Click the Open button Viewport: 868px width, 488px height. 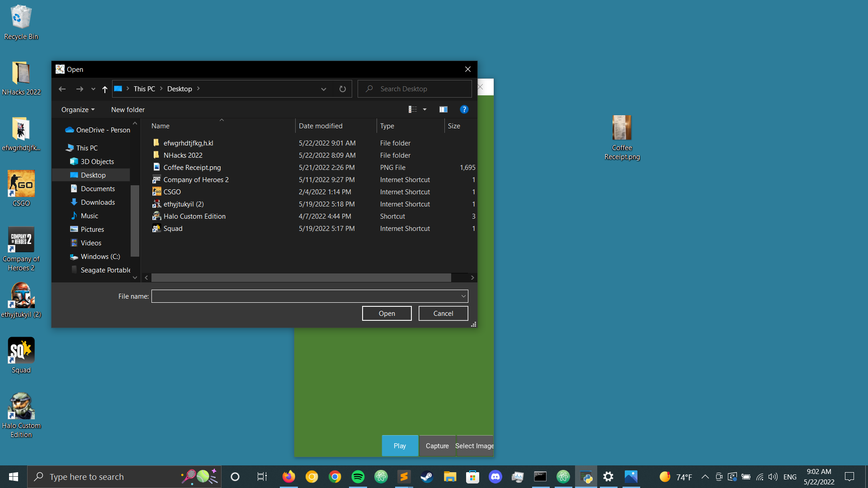click(x=387, y=314)
